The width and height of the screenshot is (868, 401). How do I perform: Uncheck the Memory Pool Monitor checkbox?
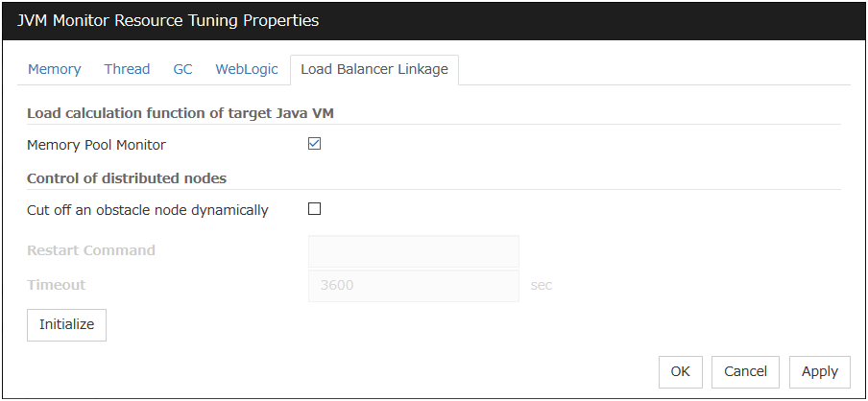point(314,144)
